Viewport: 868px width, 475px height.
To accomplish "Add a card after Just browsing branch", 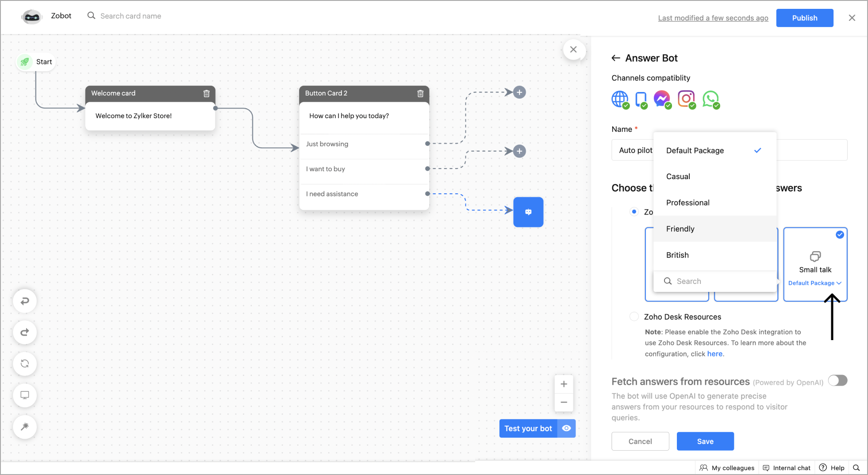I will click(519, 92).
